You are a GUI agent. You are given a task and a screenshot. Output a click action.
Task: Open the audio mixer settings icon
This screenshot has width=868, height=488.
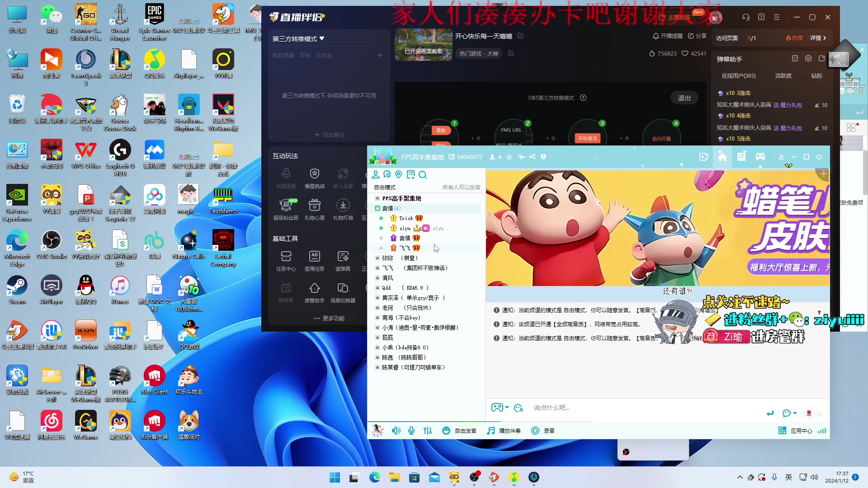(428, 431)
